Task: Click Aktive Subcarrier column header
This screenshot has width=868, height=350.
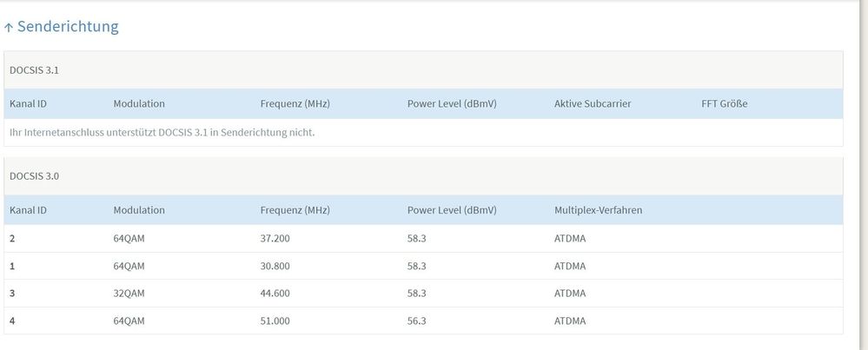Action: pyautogui.click(x=592, y=104)
